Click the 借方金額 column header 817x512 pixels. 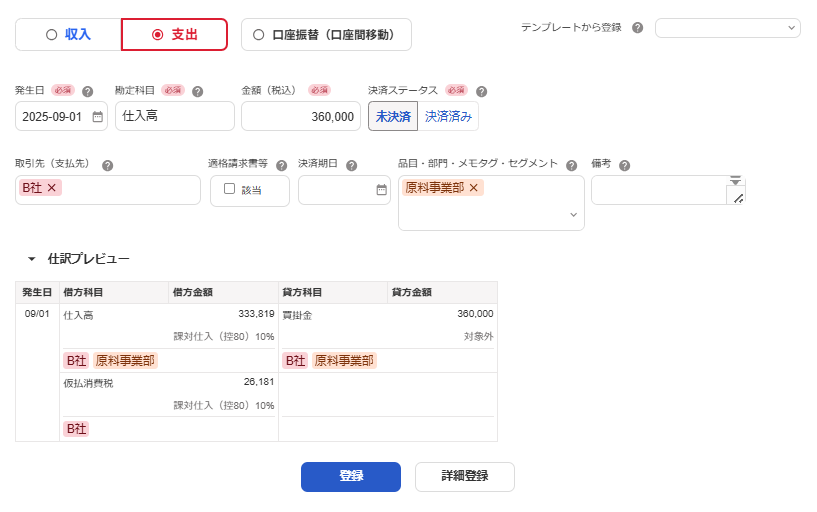pos(224,293)
